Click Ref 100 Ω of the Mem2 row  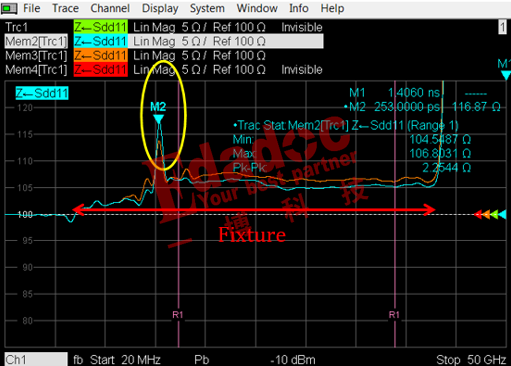pos(239,41)
